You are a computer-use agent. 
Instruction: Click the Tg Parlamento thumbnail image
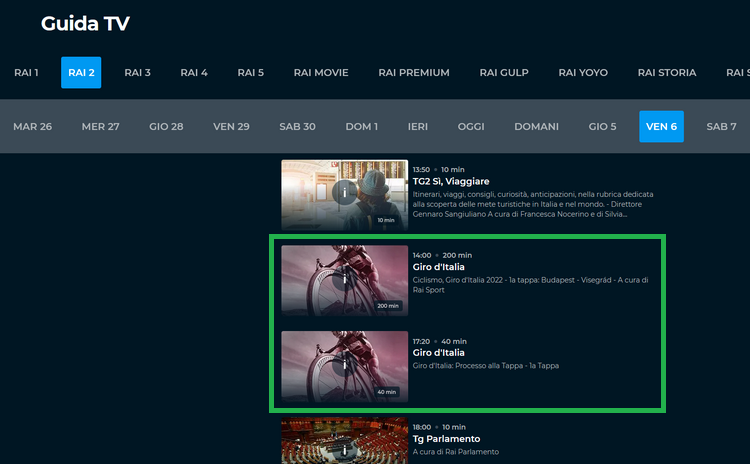pos(344,441)
